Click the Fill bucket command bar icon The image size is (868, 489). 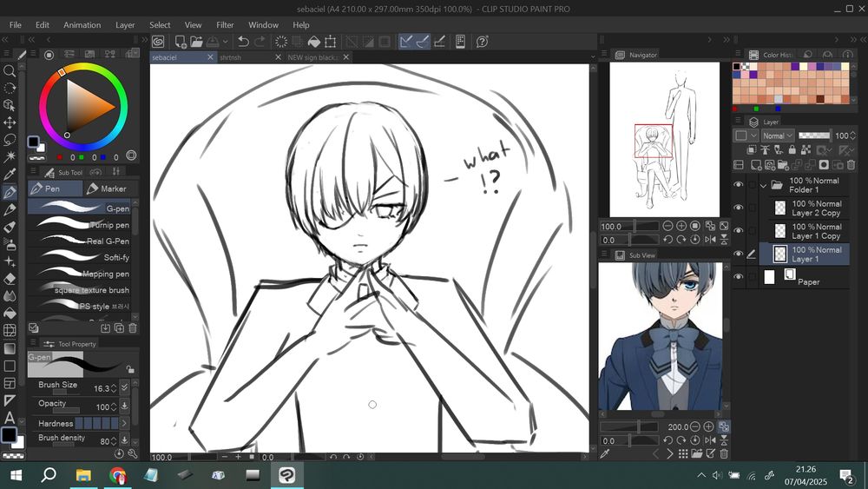(x=314, y=42)
